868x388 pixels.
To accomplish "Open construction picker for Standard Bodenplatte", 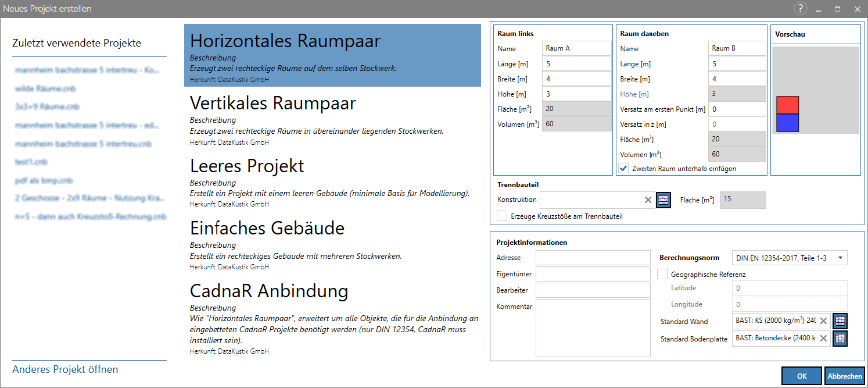I will [x=840, y=339].
